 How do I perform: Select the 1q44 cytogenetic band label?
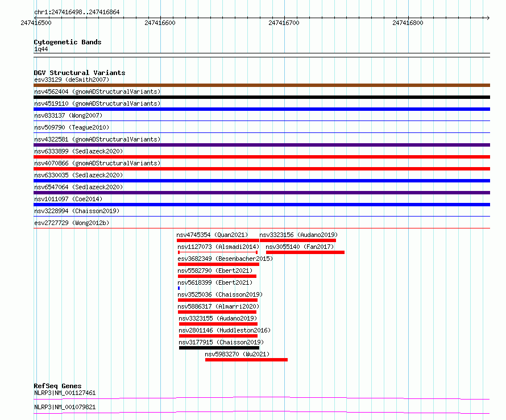pyautogui.click(x=41, y=49)
